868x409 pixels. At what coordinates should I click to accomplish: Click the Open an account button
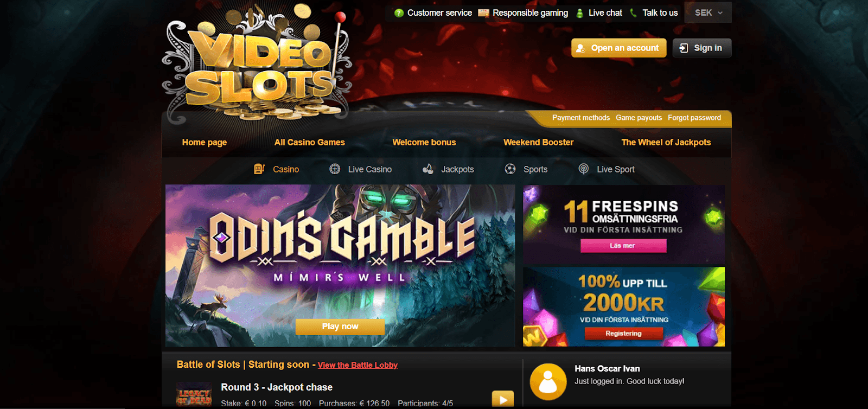point(619,48)
